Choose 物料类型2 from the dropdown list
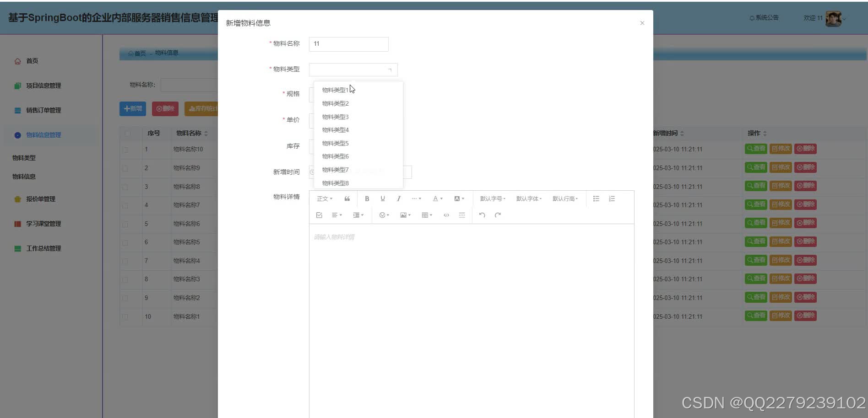Screen dimensions: 868x418 (358, 103)
